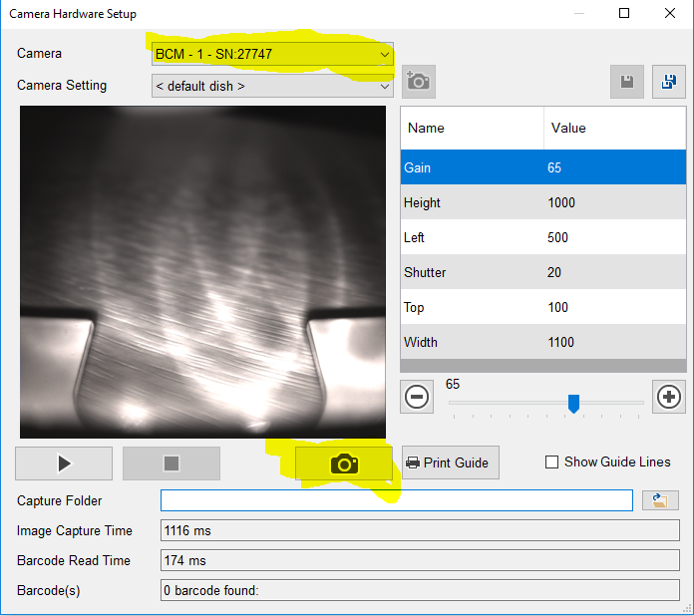This screenshot has height=616, width=694.
Task: Click the Value column header
Action: pyautogui.click(x=614, y=128)
